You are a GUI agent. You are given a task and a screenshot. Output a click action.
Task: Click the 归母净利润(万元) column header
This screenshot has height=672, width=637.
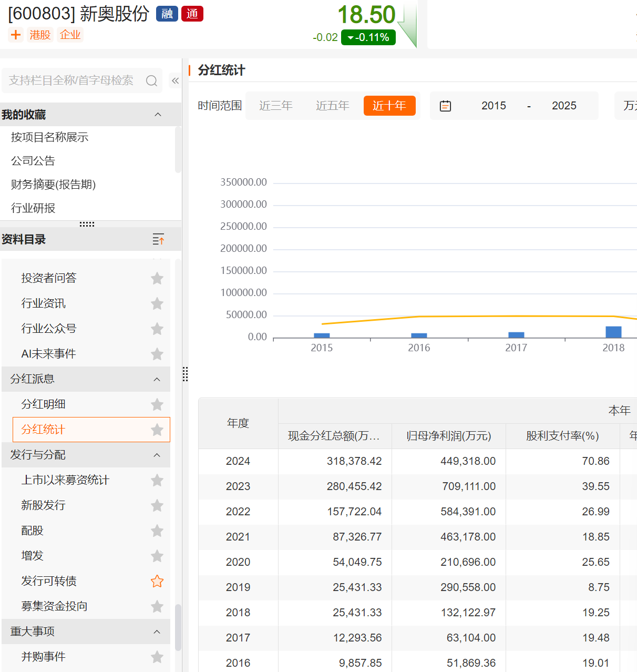(x=449, y=436)
